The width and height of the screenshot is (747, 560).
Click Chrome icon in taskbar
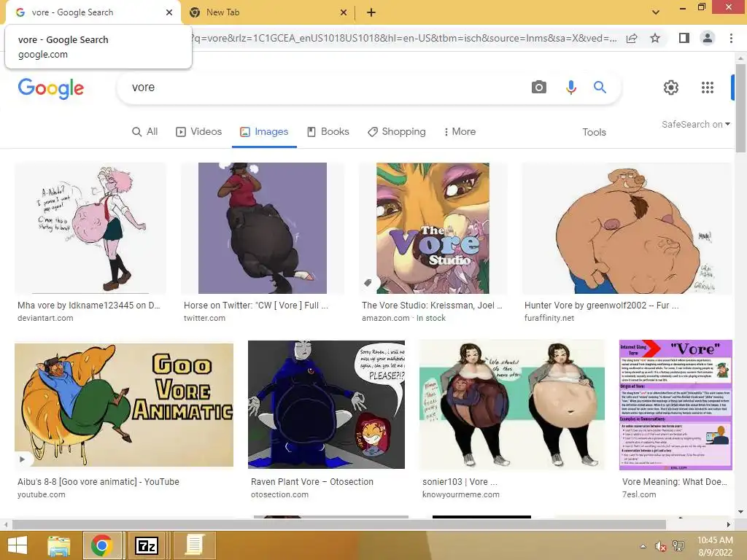pyautogui.click(x=101, y=545)
